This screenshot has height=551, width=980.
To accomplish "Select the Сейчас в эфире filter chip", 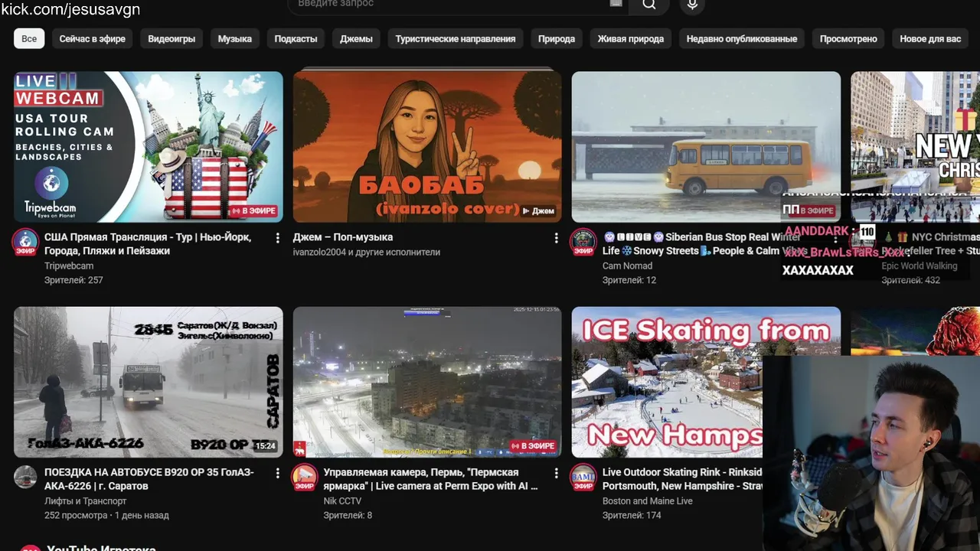I will coord(93,38).
